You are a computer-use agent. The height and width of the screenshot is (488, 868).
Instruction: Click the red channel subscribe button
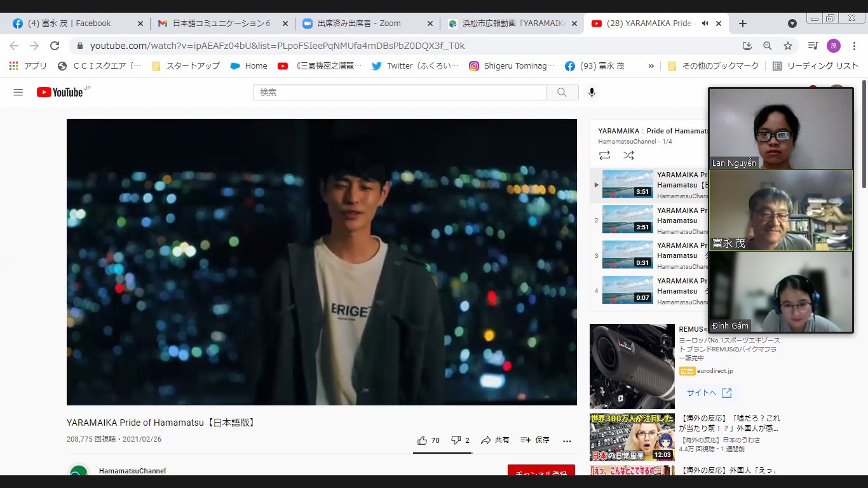pyautogui.click(x=541, y=471)
